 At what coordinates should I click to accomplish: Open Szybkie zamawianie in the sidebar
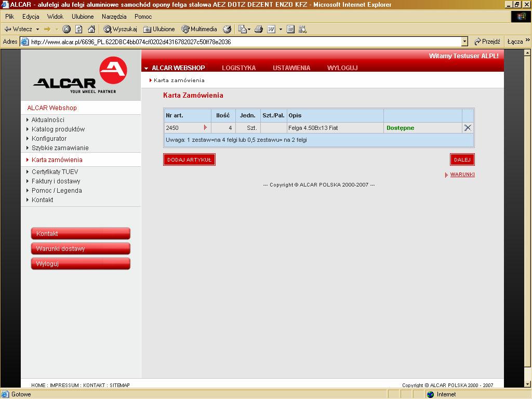pos(60,148)
